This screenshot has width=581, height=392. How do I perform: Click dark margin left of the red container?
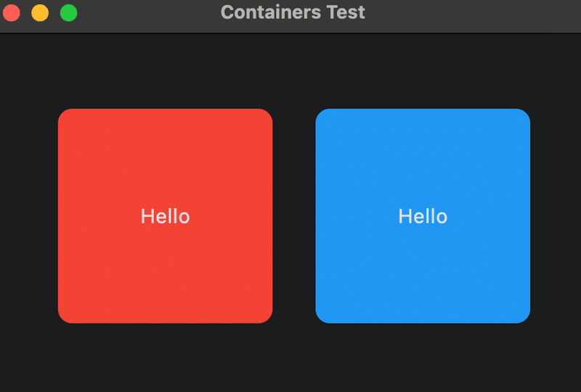[29, 216]
